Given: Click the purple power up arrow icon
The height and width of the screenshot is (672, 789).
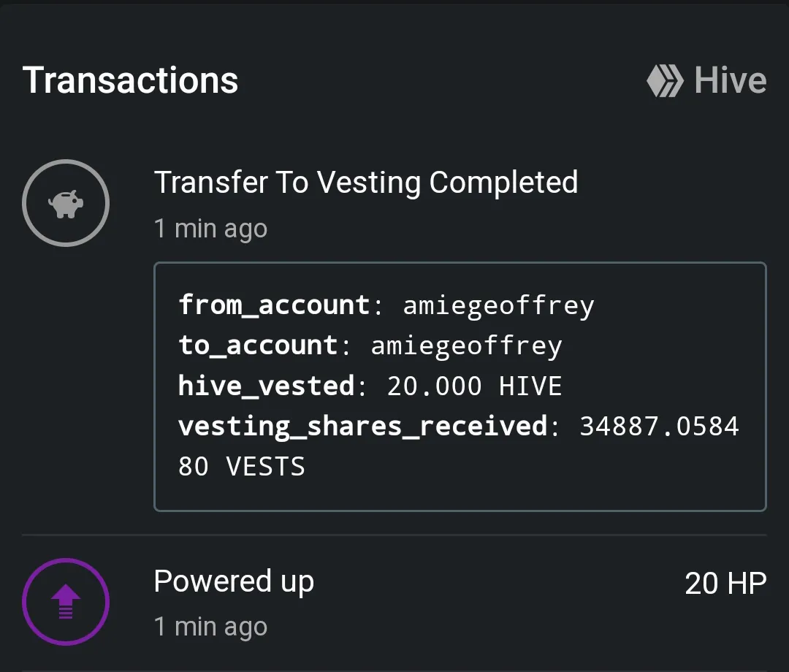Looking at the screenshot, I should [x=66, y=602].
